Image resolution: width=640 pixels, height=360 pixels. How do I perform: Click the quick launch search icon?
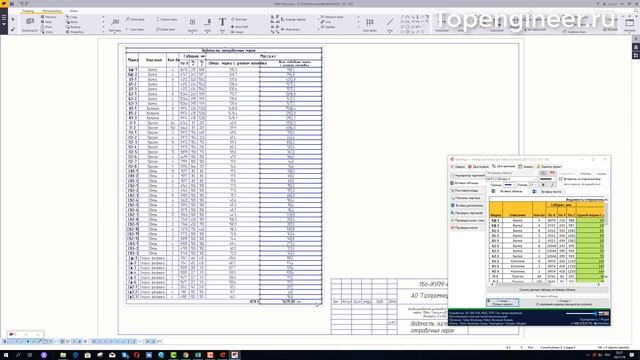(636, 11)
